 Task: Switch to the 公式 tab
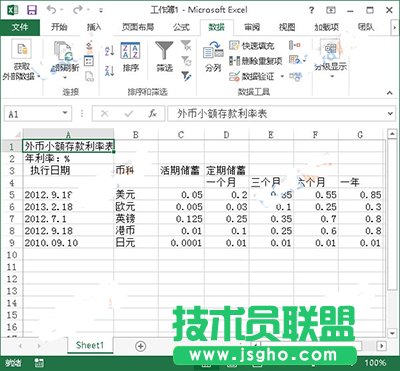coord(181,27)
